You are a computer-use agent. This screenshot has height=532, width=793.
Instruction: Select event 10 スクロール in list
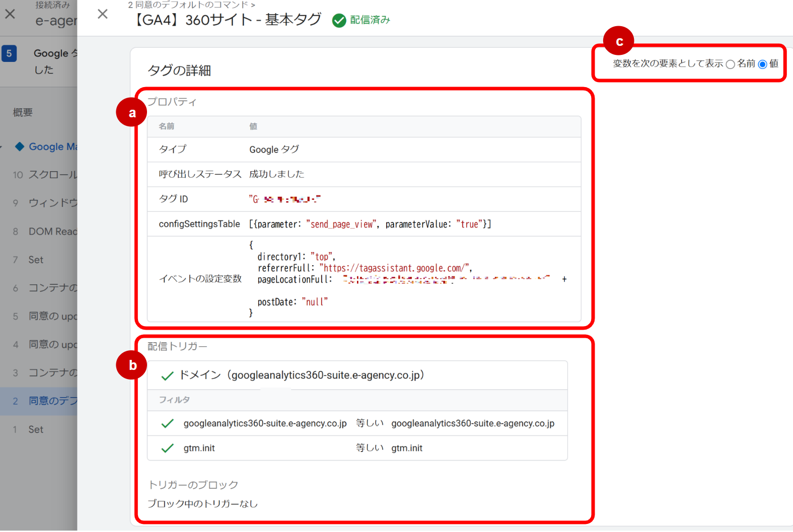[45, 175]
